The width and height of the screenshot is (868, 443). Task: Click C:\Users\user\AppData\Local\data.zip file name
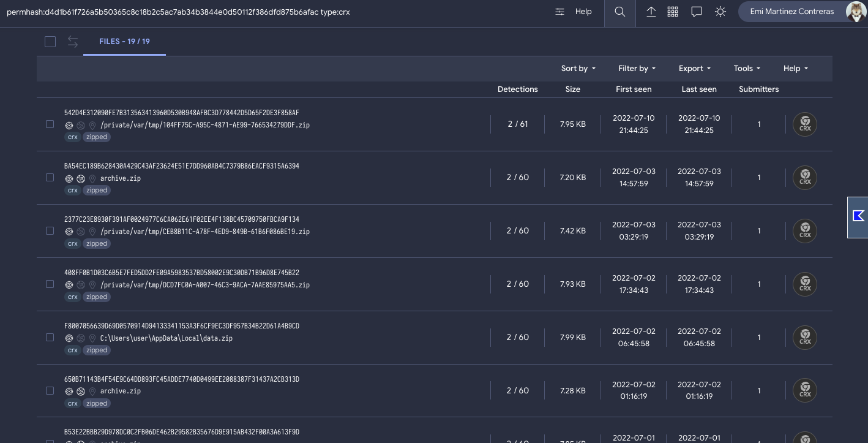tap(166, 338)
